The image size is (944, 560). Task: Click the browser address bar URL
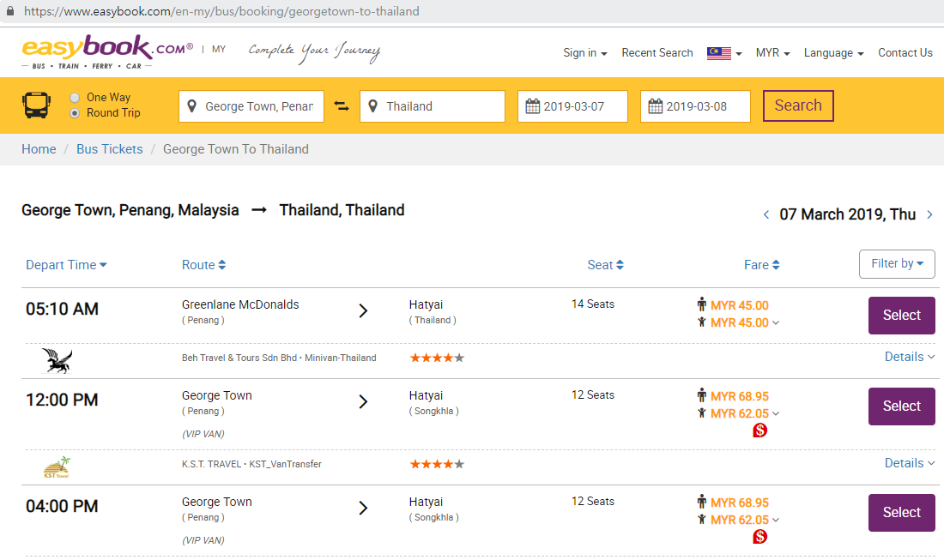(x=221, y=11)
